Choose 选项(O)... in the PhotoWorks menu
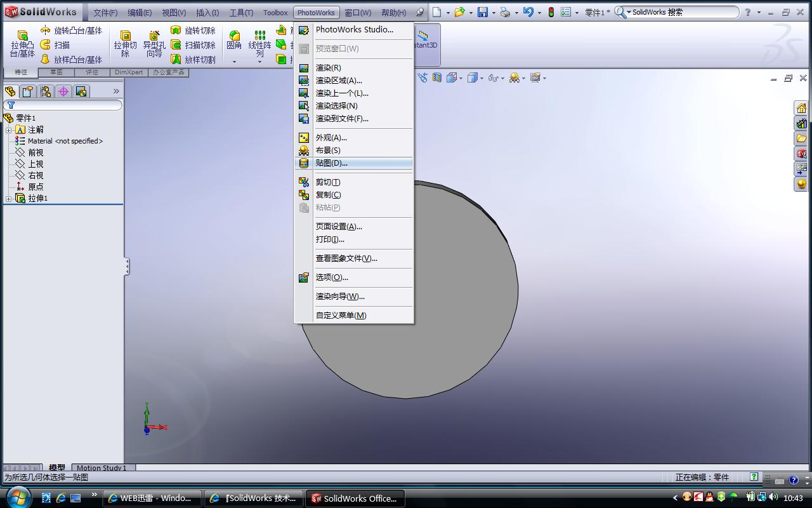 pos(354,277)
